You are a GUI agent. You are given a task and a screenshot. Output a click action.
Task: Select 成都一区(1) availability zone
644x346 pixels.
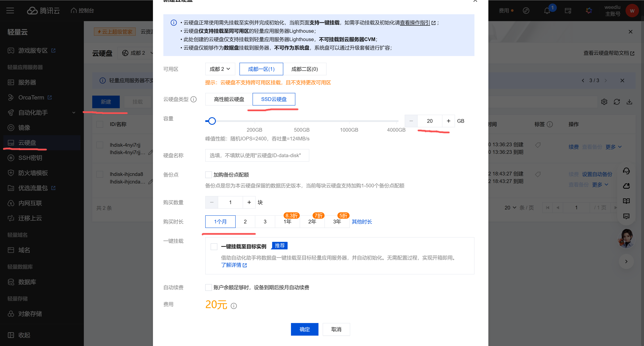pyautogui.click(x=261, y=69)
